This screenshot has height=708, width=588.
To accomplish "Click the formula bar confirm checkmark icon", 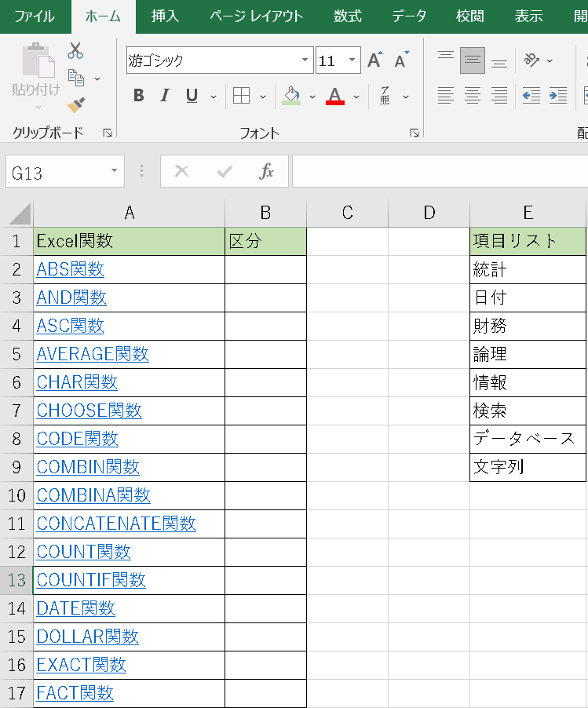I will [x=225, y=171].
